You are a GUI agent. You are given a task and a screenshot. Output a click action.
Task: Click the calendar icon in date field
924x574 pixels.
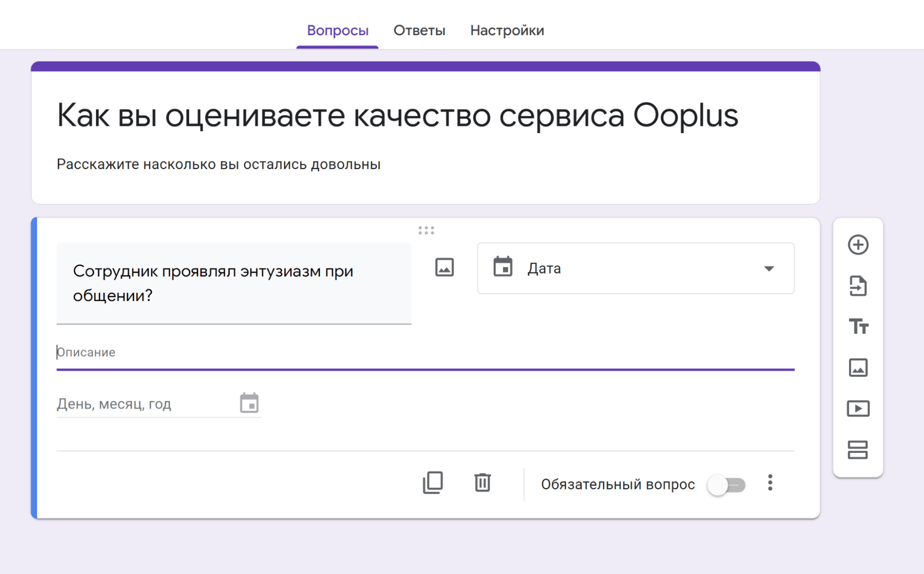point(249,403)
